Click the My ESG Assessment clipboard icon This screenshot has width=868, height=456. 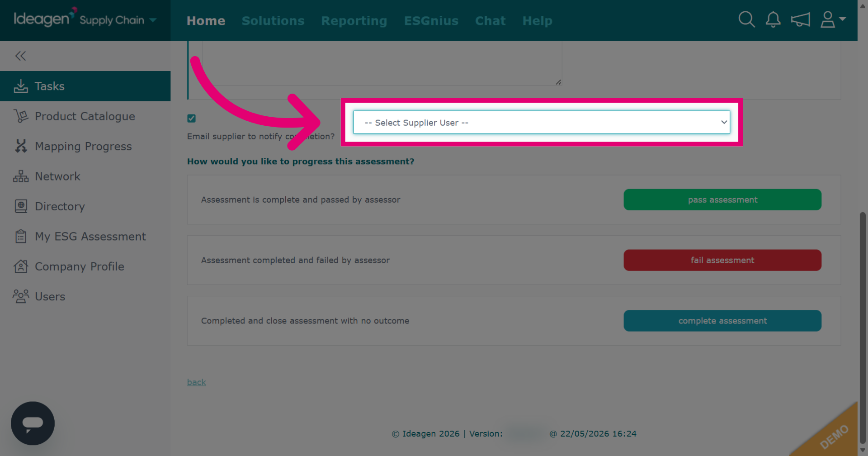click(21, 236)
